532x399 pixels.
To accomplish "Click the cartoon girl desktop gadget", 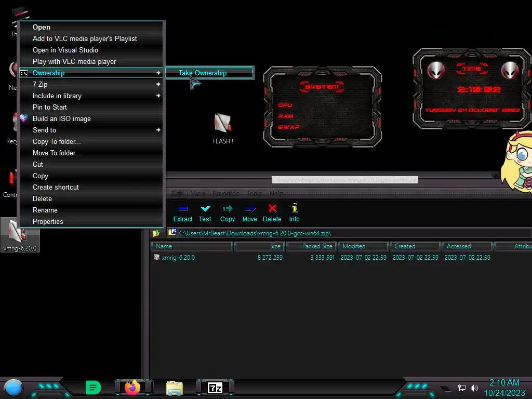I will pyautogui.click(x=517, y=162).
